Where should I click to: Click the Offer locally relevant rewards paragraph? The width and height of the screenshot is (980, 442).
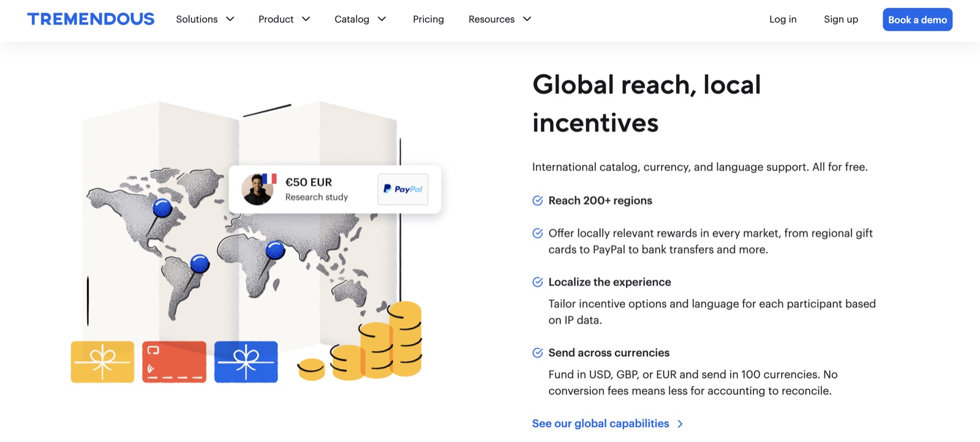tap(710, 241)
